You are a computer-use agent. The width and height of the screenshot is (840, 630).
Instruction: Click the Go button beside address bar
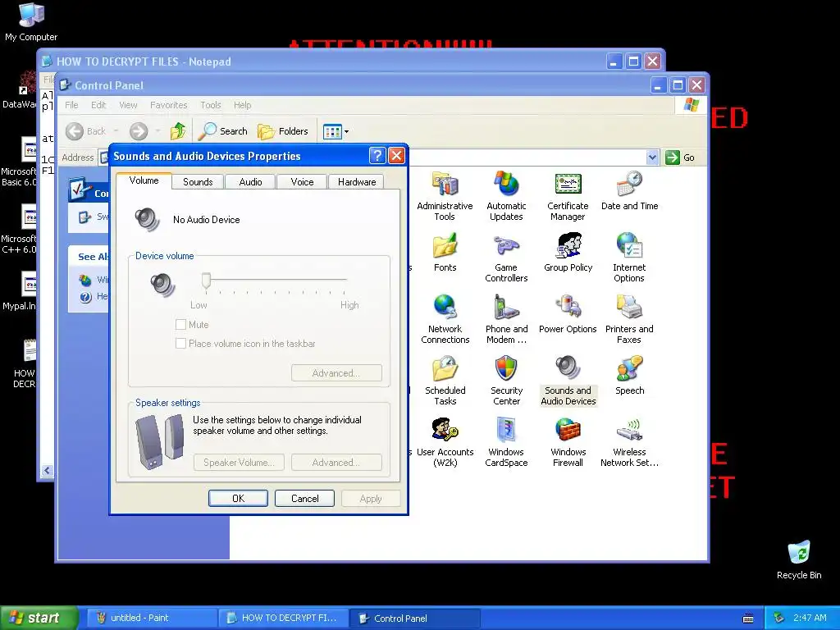click(680, 157)
